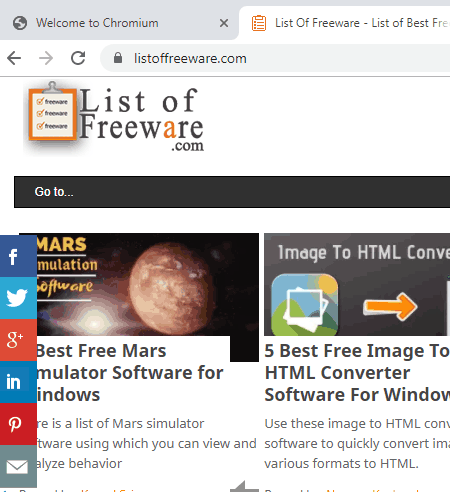Open the Image To HTML Converter thumbnail
Image resolution: width=450 pixels, height=492 pixels.
[357, 284]
